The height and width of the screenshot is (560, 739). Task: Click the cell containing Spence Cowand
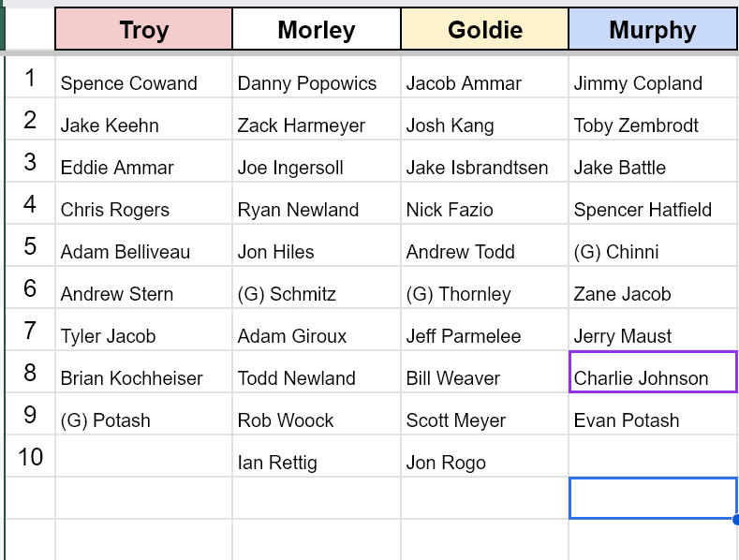pyautogui.click(x=143, y=78)
